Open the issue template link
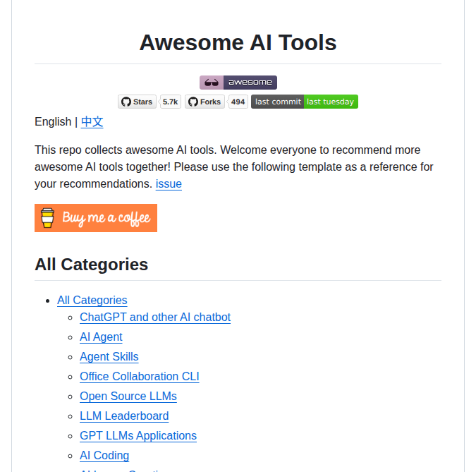 click(x=169, y=183)
